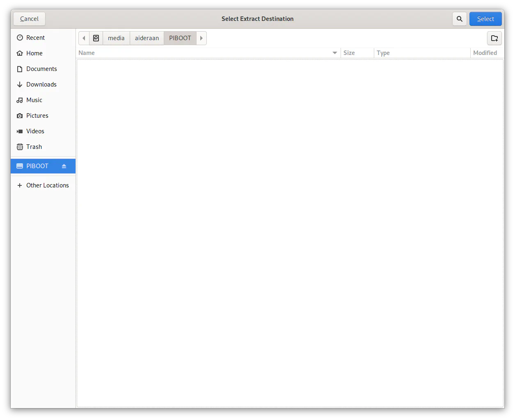The width and height of the screenshot is (515, 420).
Task: Sort files by the Name column
Action: pyautogui.click(x=208, y=53)
